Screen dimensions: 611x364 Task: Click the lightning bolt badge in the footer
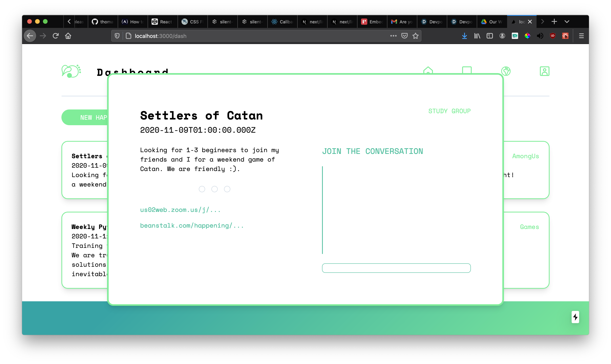click(575, 317)
